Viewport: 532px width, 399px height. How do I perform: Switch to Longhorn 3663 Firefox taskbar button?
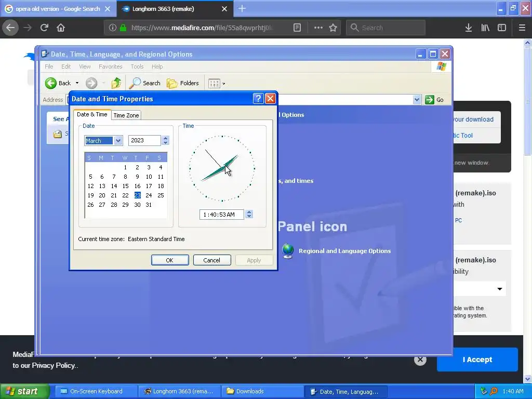[x=179, y=392]
